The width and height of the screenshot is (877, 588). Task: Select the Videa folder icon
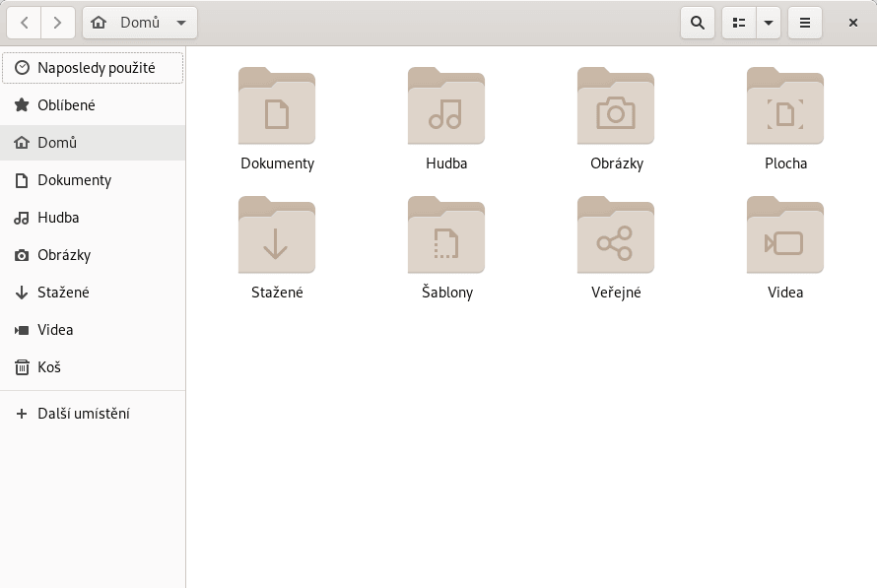click(785, 234)
